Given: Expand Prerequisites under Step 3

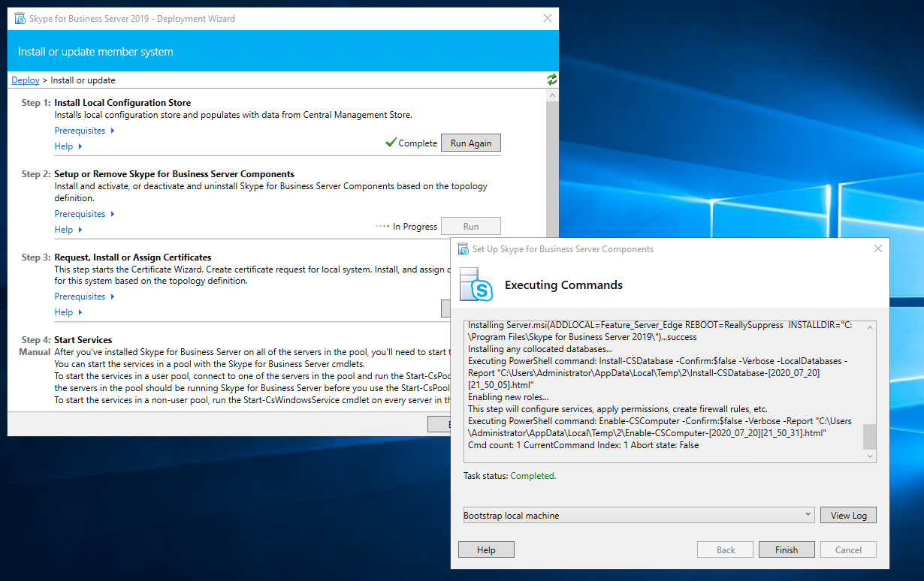Looking at the screenshot, I should click(x=84, y=297).
